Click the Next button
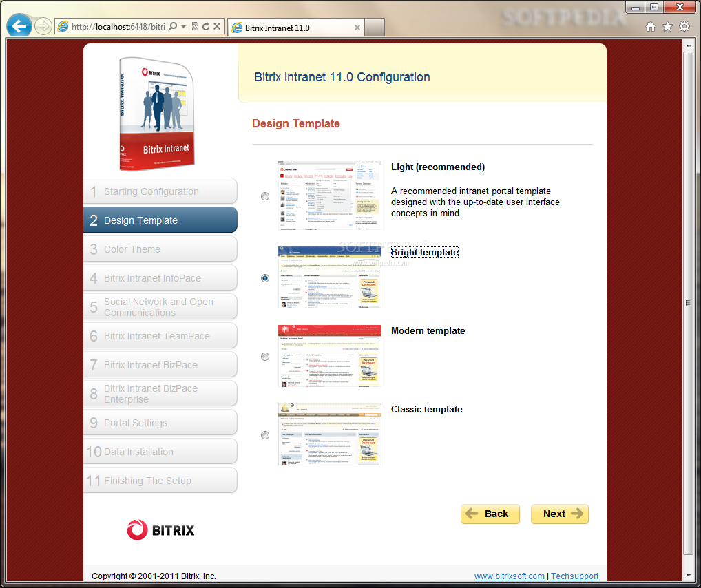 (x=560, y=514)
